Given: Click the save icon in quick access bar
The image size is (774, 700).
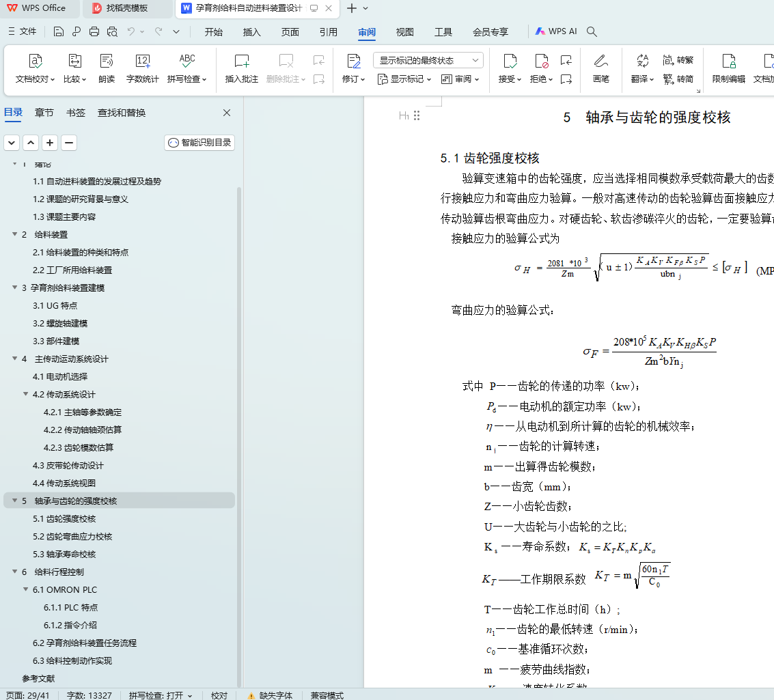Looking at the screenshot, I should pos(58,31).
